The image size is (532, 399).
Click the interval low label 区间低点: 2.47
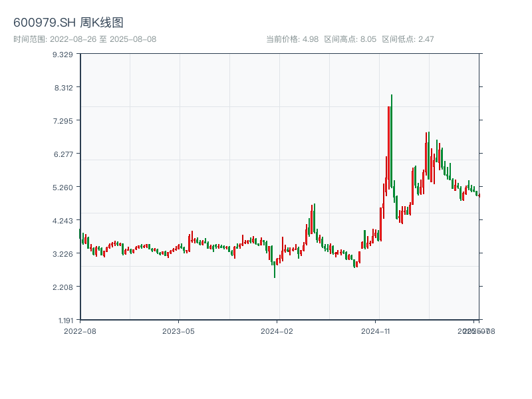[408, 39]
